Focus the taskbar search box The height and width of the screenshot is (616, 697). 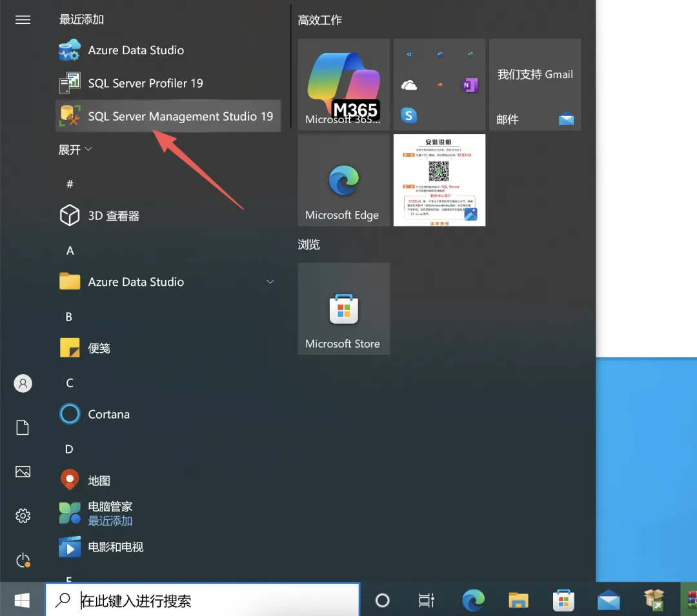click(202, 600)
